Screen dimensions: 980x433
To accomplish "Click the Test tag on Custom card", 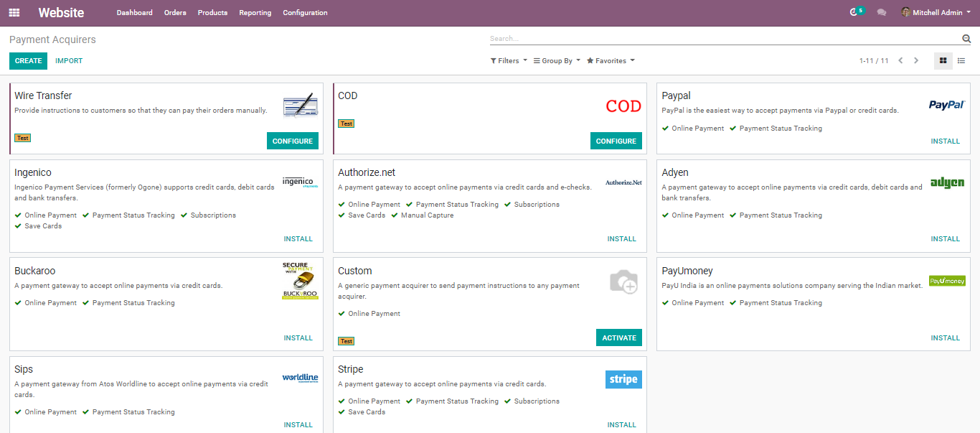I will tap(346, 341).
